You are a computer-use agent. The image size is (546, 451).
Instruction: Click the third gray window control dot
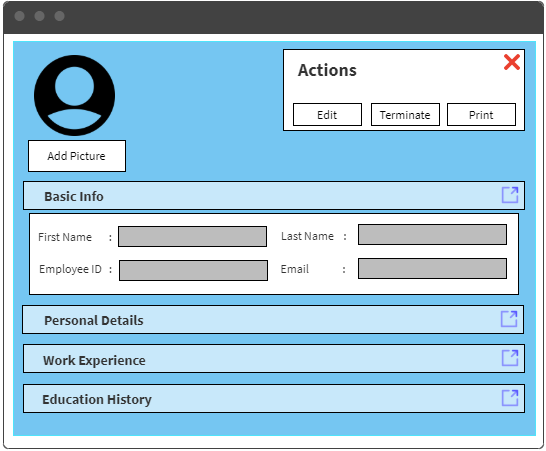(60, 16)
